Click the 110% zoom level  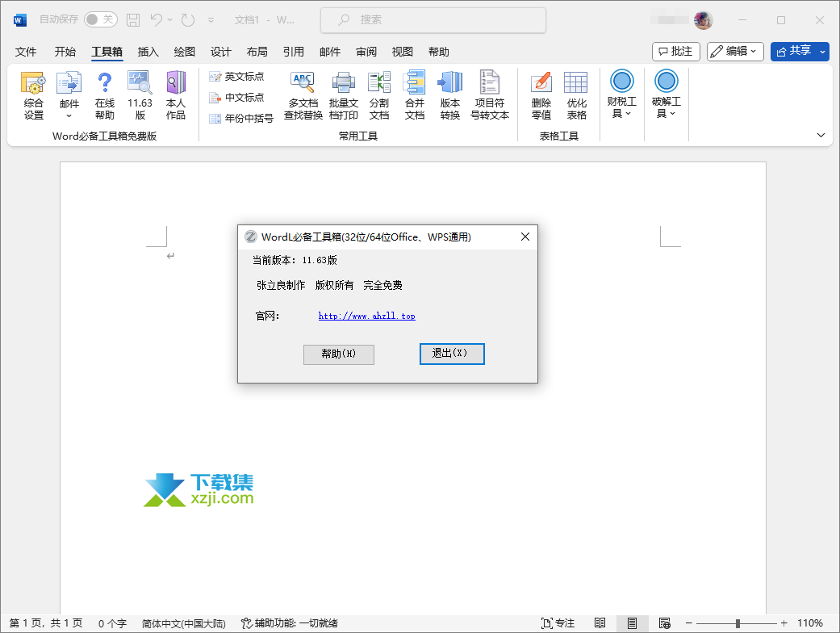coord(810,623)
